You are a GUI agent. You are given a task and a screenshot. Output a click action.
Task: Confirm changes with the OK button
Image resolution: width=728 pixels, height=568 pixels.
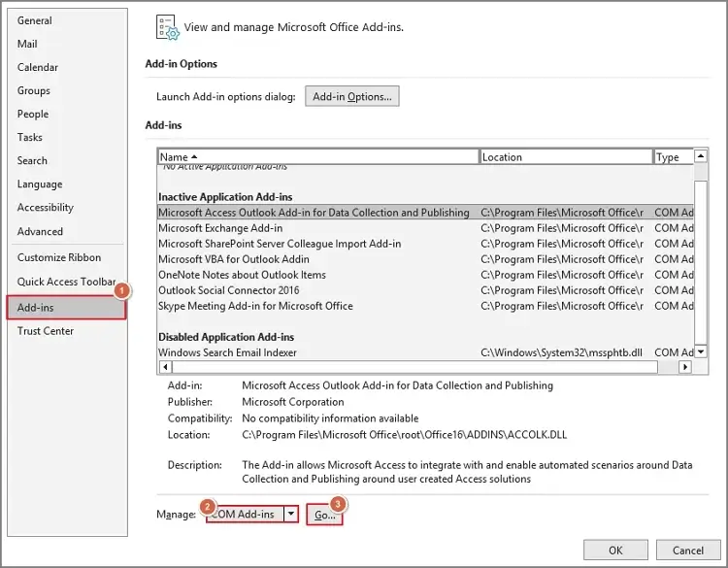click(x=614, y=551)
